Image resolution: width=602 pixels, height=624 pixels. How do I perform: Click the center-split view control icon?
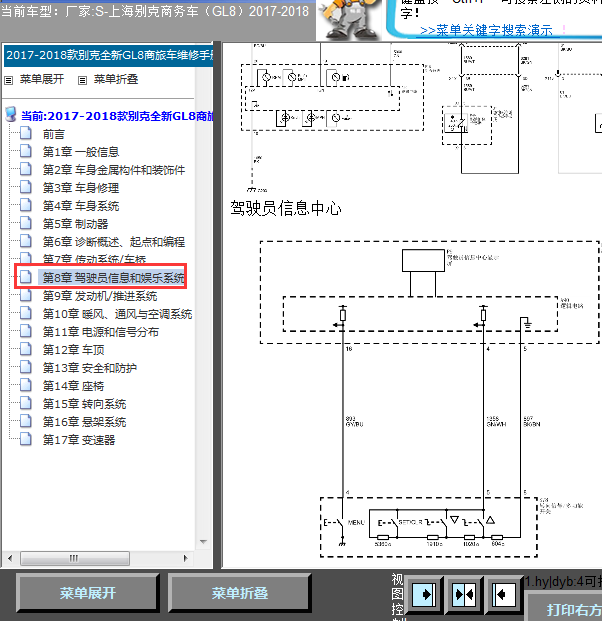464,595
